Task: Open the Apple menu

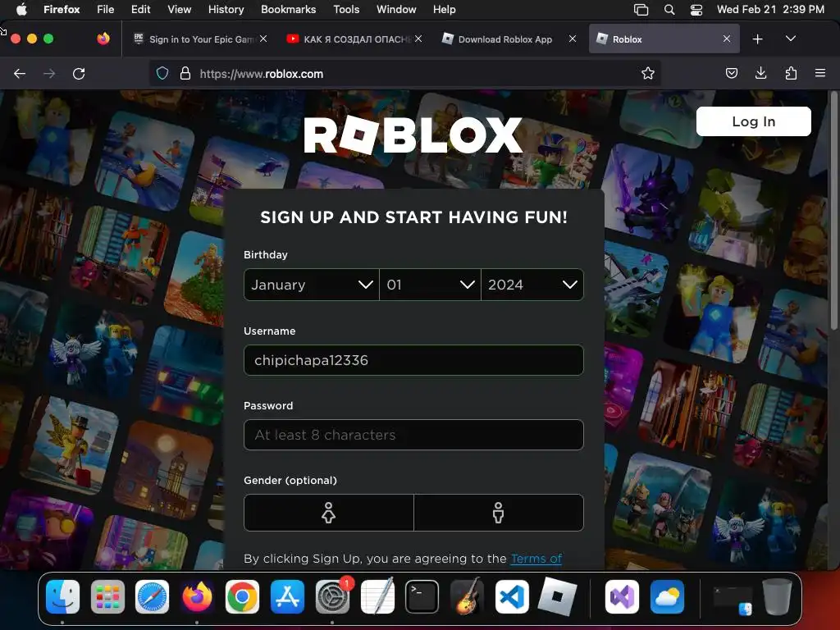Action: pos(21,10)
